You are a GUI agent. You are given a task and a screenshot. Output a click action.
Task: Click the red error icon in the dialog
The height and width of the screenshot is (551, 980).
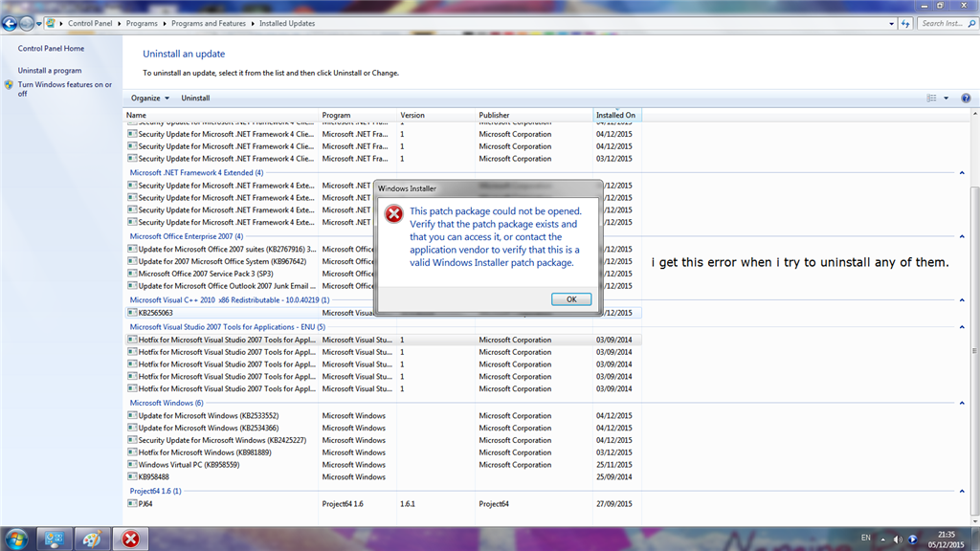tap(393, 214)
